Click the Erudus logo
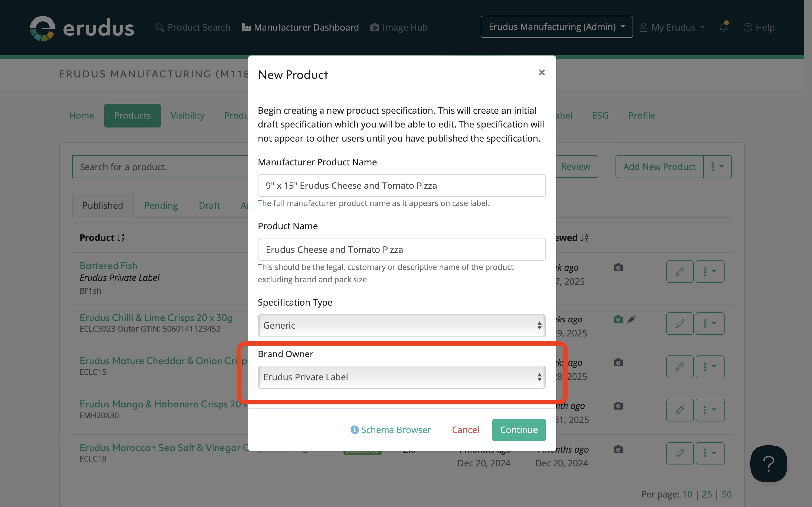 tap(82, 28)
